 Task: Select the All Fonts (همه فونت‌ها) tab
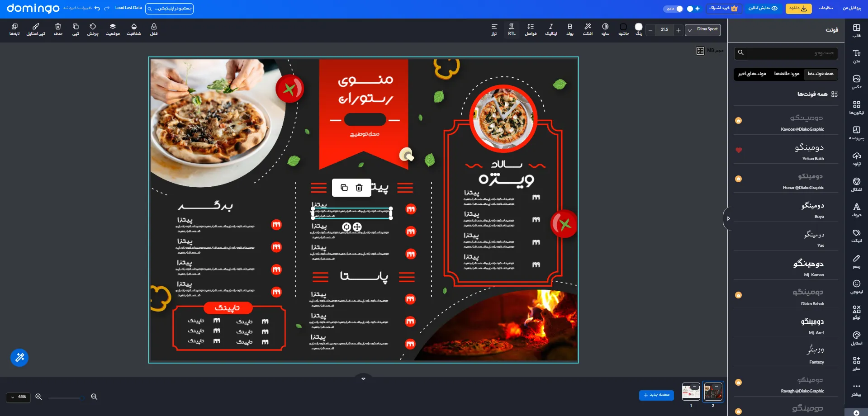(x=820, y=74)
